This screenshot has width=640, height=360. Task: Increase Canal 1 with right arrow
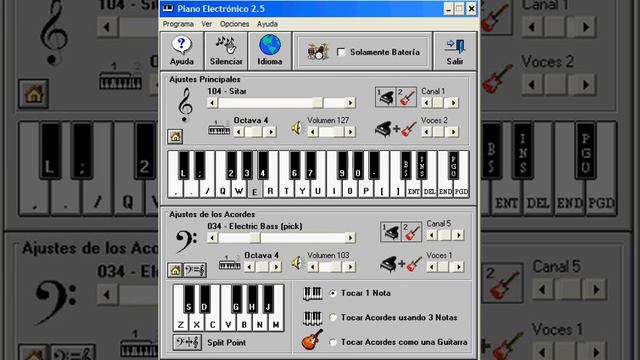tap(453, 103)
